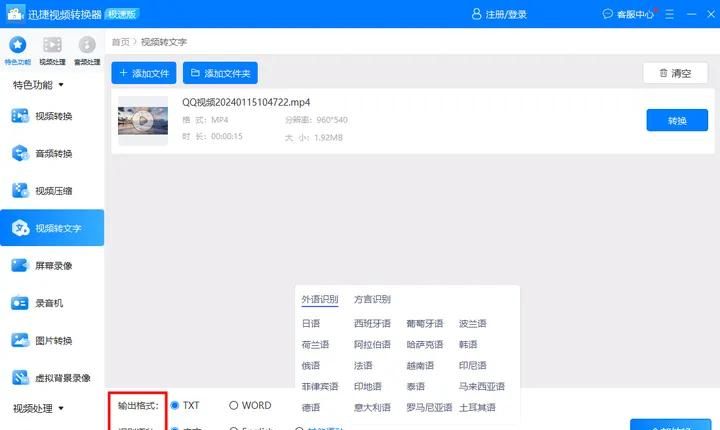Play the QQ视频 video thumbnail

(143, 121)
